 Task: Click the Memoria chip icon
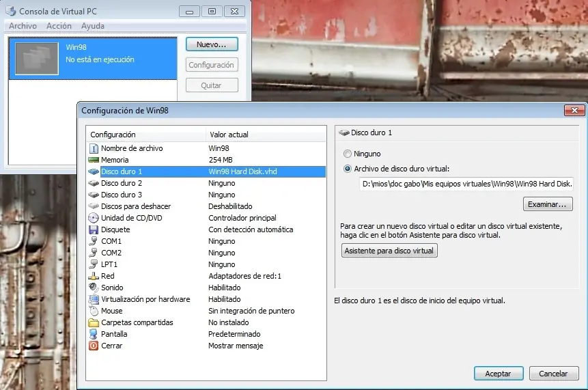[94, 160]
